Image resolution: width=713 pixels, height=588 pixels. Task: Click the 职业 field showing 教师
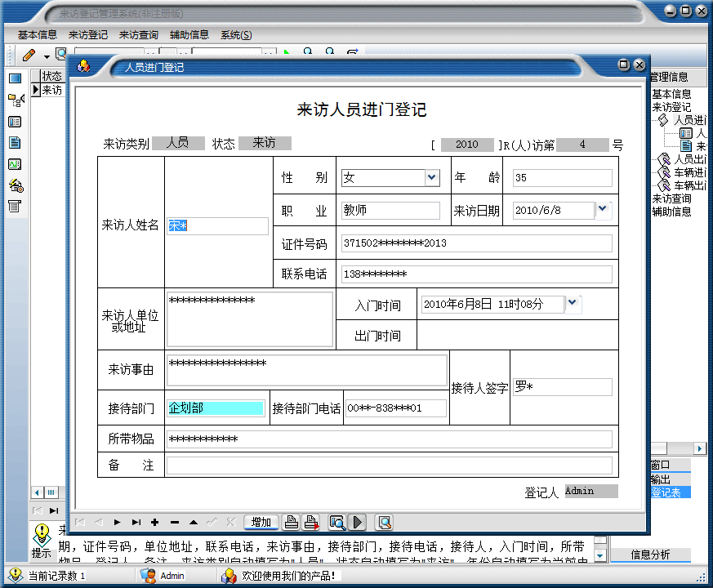tap(390, 211)
